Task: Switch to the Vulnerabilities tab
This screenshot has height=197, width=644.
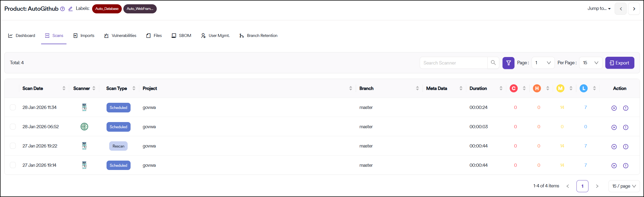Action: click(x=120, y=36)
